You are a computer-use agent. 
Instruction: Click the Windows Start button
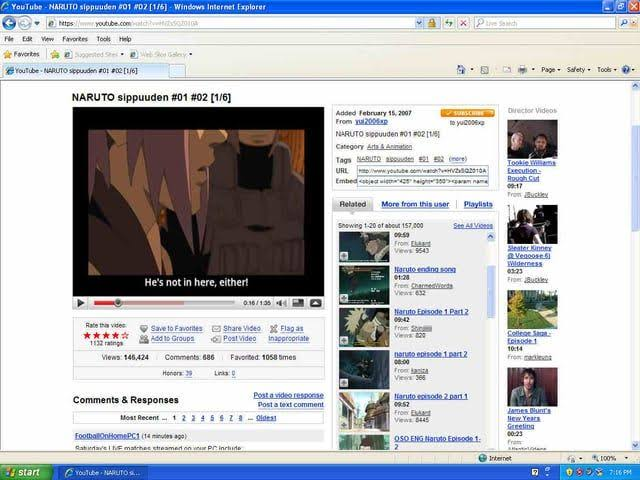click(x=26, y=472)
